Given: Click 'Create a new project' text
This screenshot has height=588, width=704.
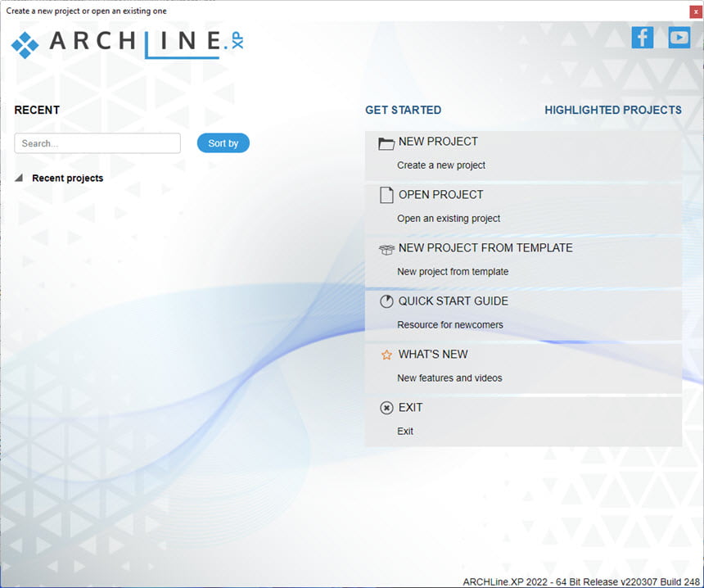Looking at the screenshot, I should click(441, 165).
